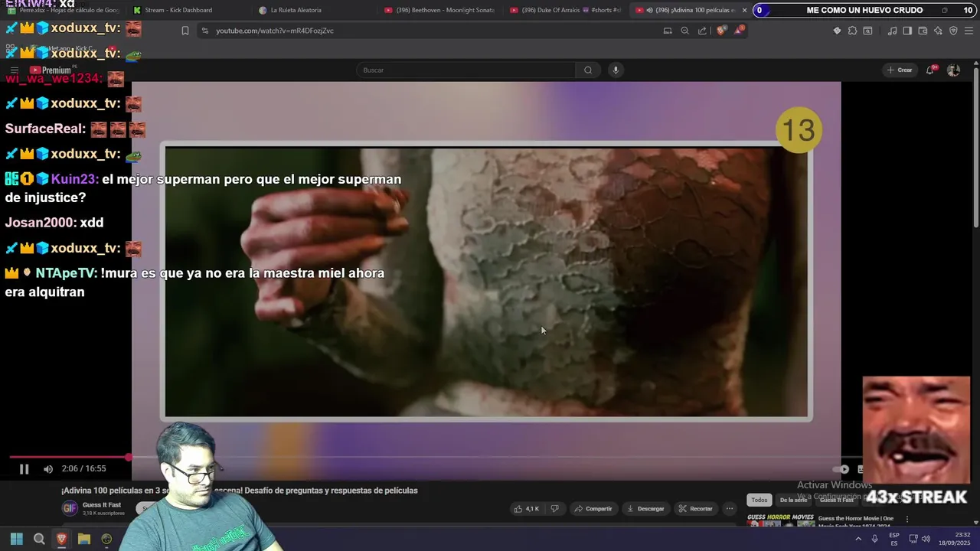Click the Descargar download button
The image size is (980, 551).
[x=645, y=509]
